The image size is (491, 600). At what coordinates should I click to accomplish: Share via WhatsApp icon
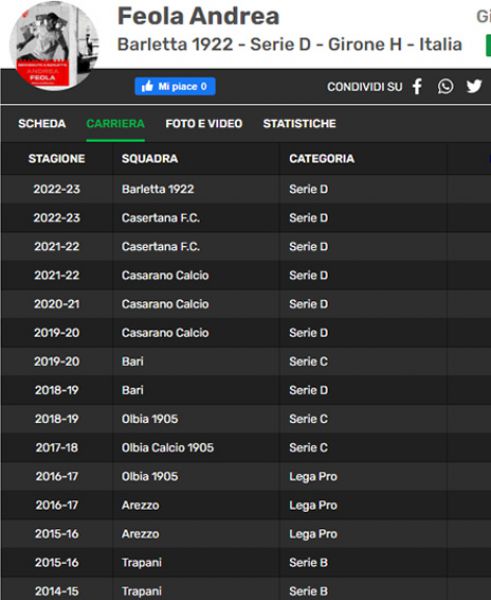445,86
